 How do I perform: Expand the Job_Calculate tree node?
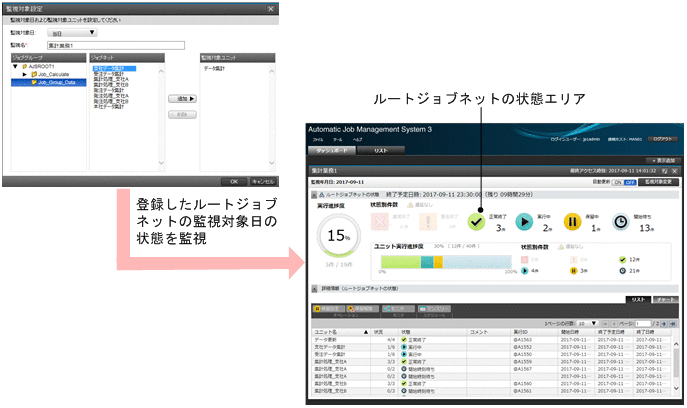pos(25,75)
